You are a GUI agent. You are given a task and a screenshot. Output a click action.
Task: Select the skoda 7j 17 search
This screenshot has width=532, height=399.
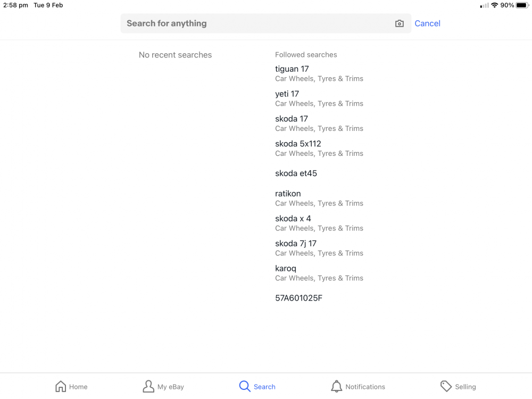[x=319, y=248]
